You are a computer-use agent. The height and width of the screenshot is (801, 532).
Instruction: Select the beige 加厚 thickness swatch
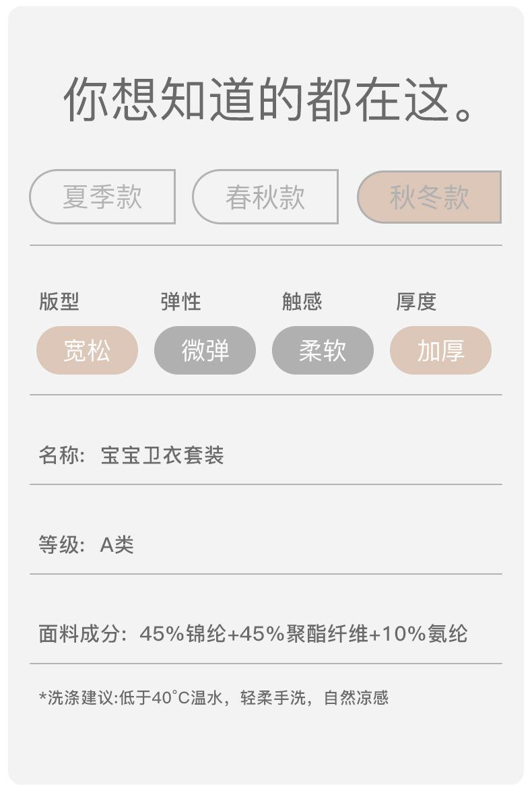pos(440,350)
